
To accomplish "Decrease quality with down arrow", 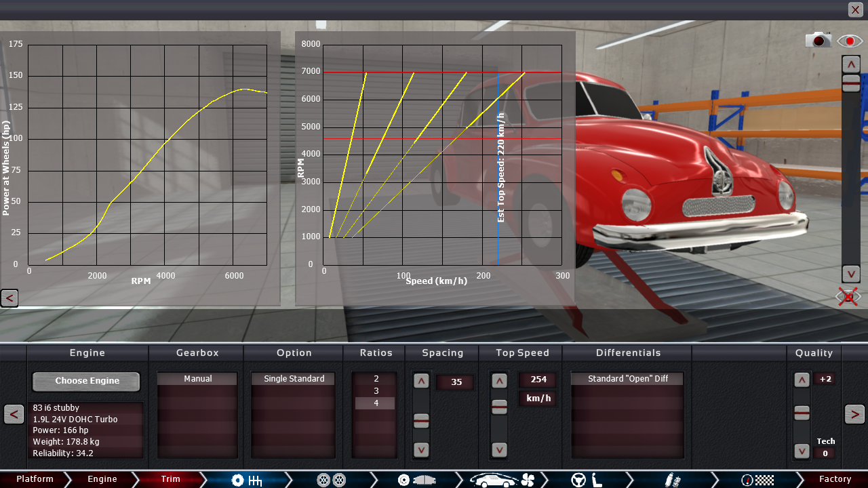I will [802, 451].
